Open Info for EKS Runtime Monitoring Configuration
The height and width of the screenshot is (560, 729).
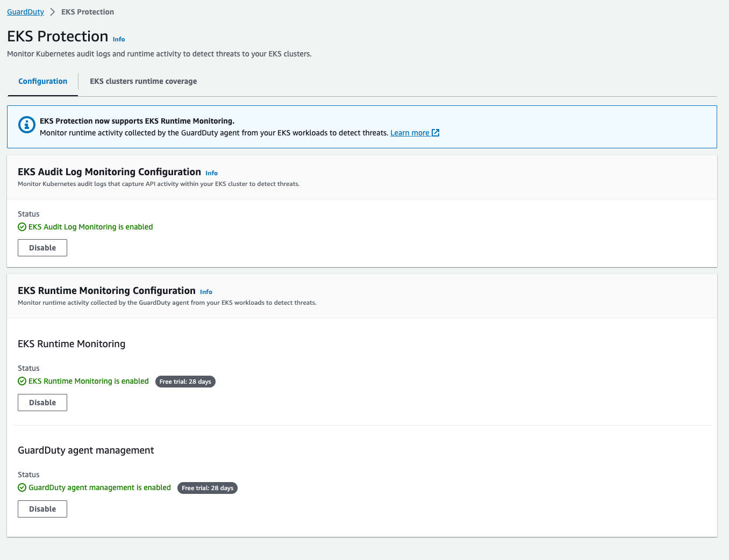(206, 292)
